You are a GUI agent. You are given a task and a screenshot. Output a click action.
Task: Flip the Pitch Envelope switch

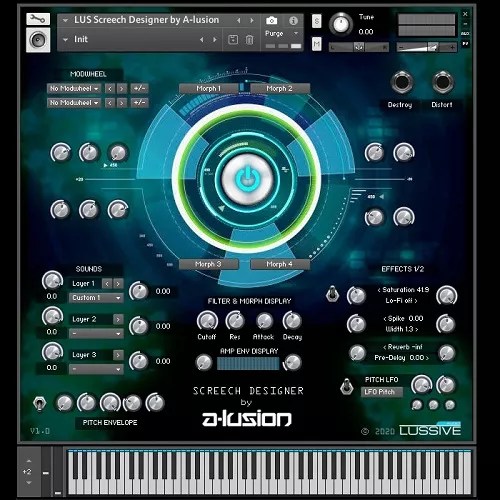39,403
